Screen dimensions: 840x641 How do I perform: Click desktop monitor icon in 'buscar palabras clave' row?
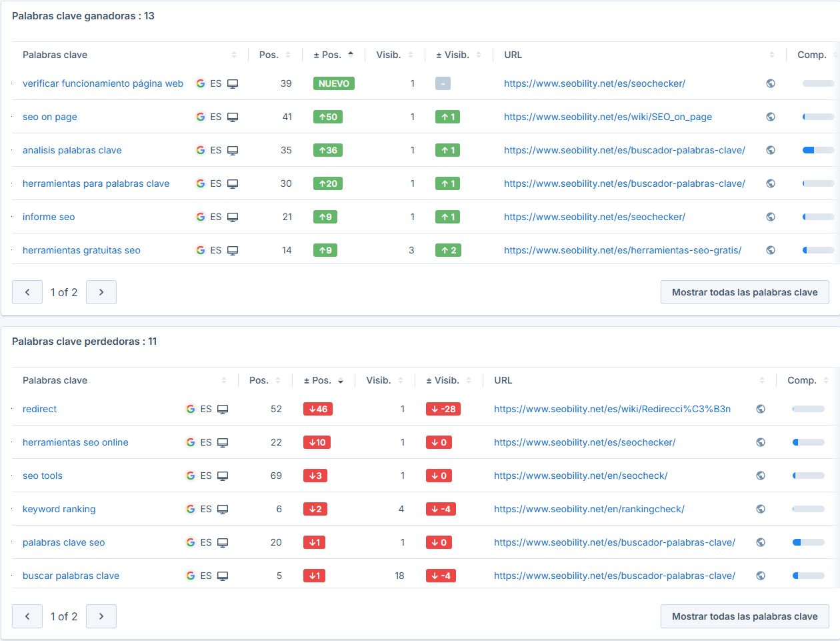click(x=223, y=576)
